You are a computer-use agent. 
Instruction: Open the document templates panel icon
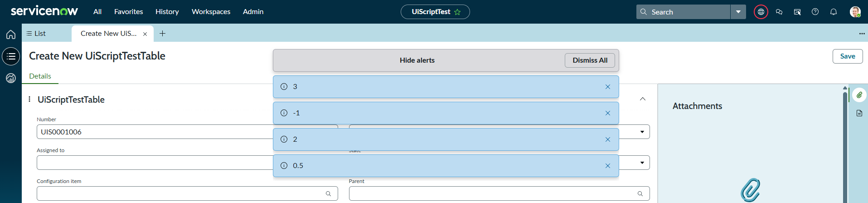click(859, 113)
